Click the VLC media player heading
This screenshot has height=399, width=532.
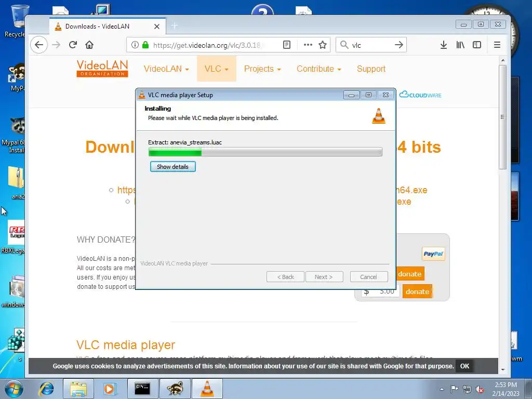(126, 345)
